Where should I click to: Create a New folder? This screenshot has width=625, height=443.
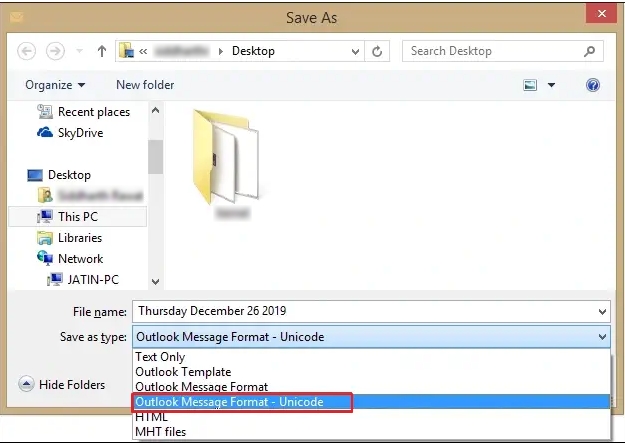point(145,85)
